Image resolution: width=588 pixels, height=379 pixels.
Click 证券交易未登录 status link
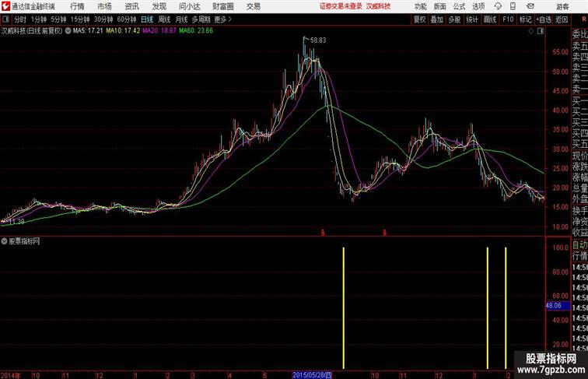point(341,6)
